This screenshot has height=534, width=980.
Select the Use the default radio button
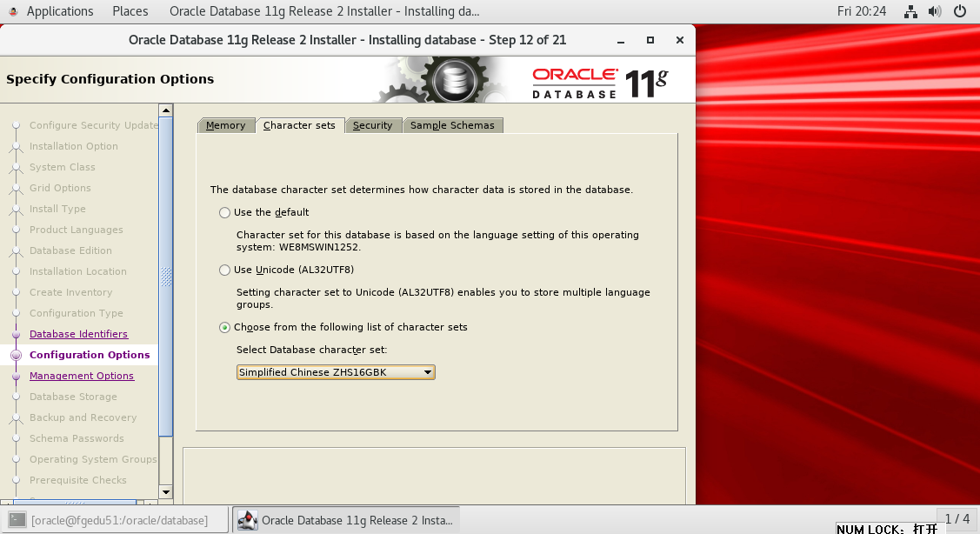(224, 212)
